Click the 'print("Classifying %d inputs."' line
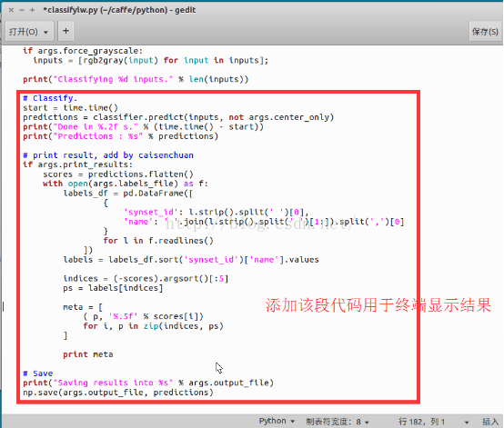Image resolution: width=504 pixels, height=428 pixels. [136, 79]
